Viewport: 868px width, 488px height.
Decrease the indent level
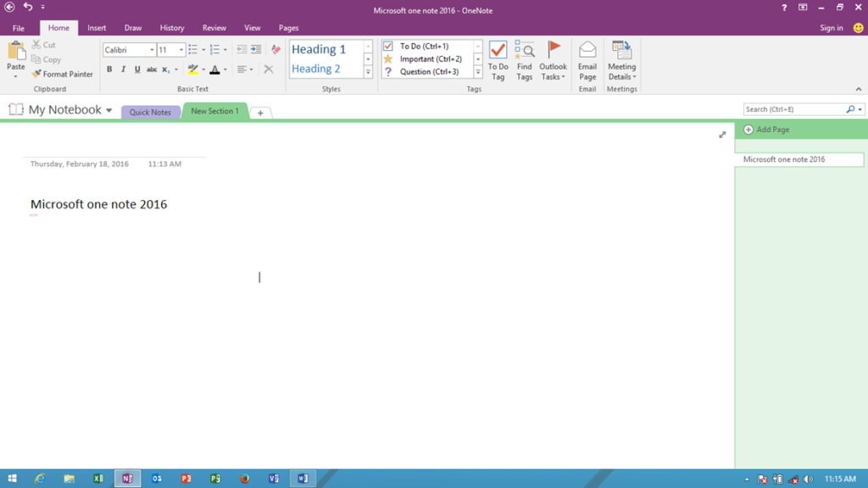pos(242,50)
